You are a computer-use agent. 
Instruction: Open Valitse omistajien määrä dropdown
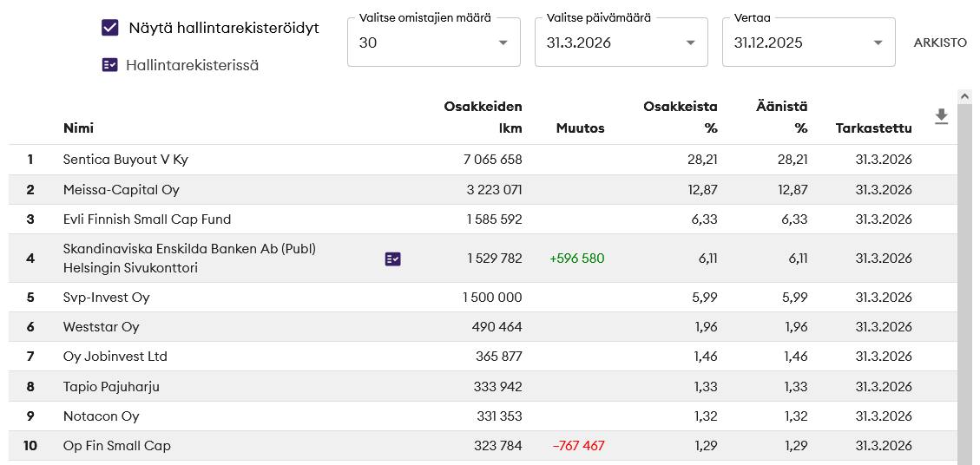pyautogui.click(x=434, y=42)
